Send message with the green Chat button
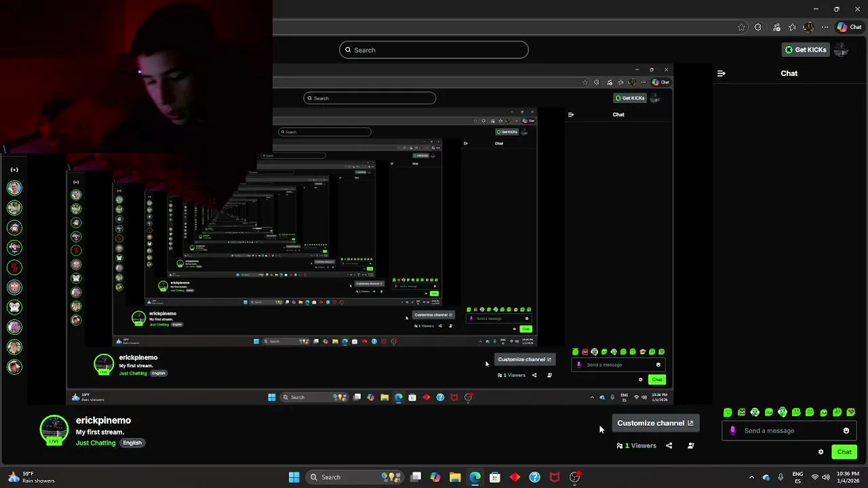868x488 pixels. click(x=844, y=452)
